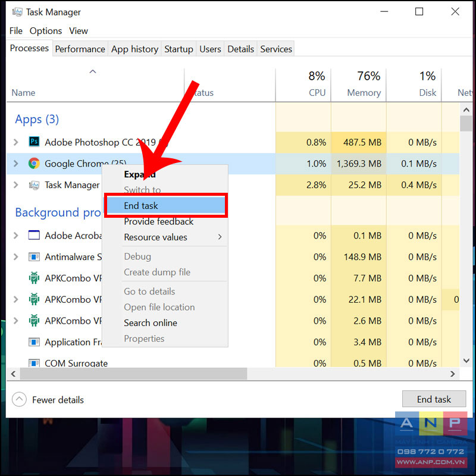Sort by the Memory column header
The height and width of the screenshot is (476, 476).
tap(358, 85)
